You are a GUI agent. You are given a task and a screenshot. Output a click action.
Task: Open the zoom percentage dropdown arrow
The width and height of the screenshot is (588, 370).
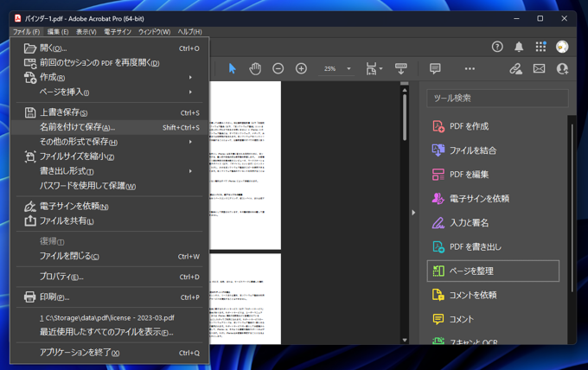coord(348,68)
